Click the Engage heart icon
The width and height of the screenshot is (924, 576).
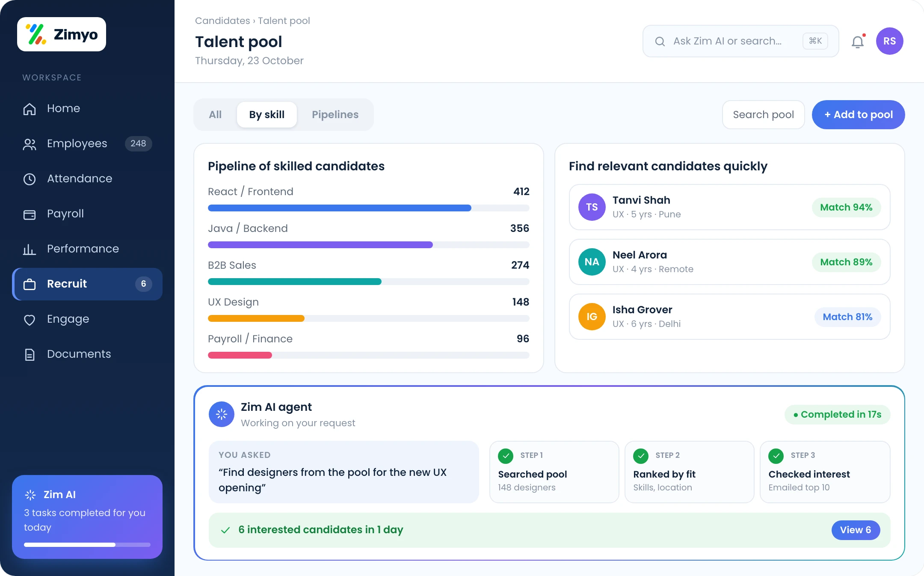pyautogui.click(x=30, y=320)
